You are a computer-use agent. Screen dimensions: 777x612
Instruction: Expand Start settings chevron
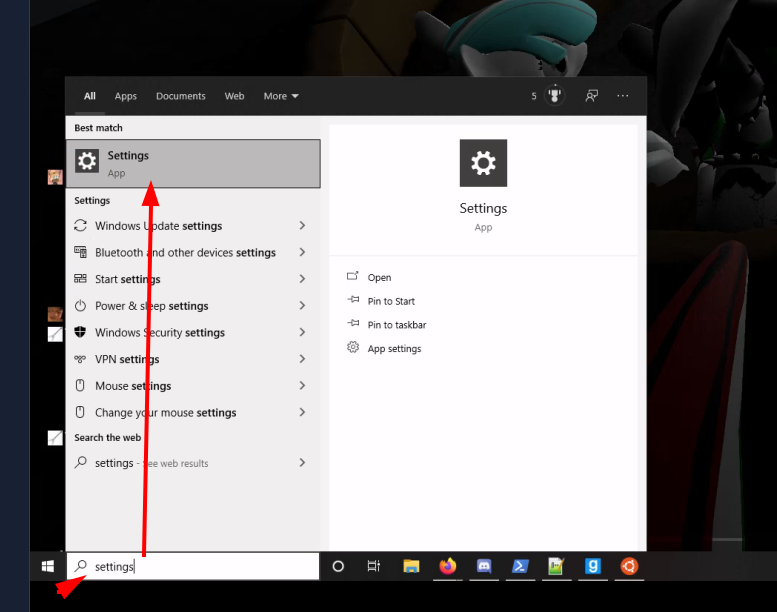(302, 279)
